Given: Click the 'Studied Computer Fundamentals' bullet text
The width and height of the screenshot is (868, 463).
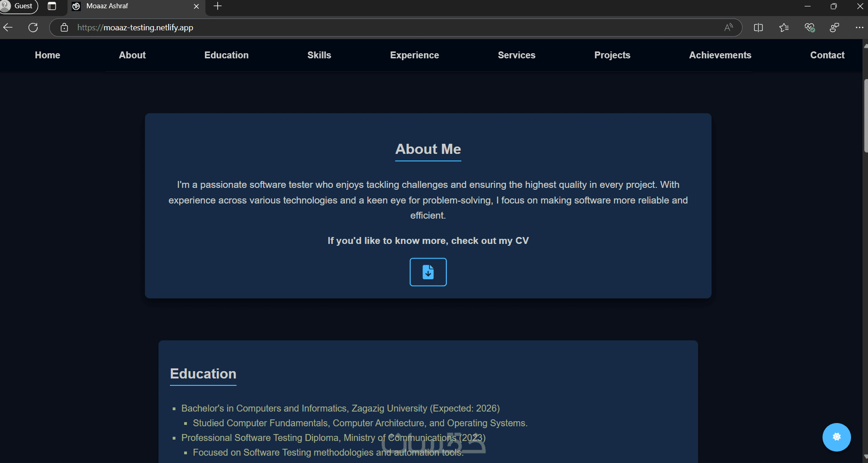Looking at the screenshot, I should click(x=360, y=423).
